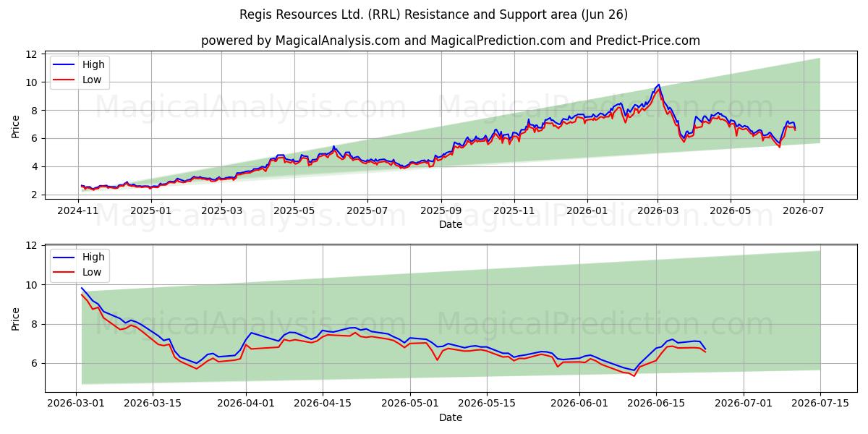
Task: Click the y-axis tick '10' in the bottom chart
Action: [x=32, y=285]
